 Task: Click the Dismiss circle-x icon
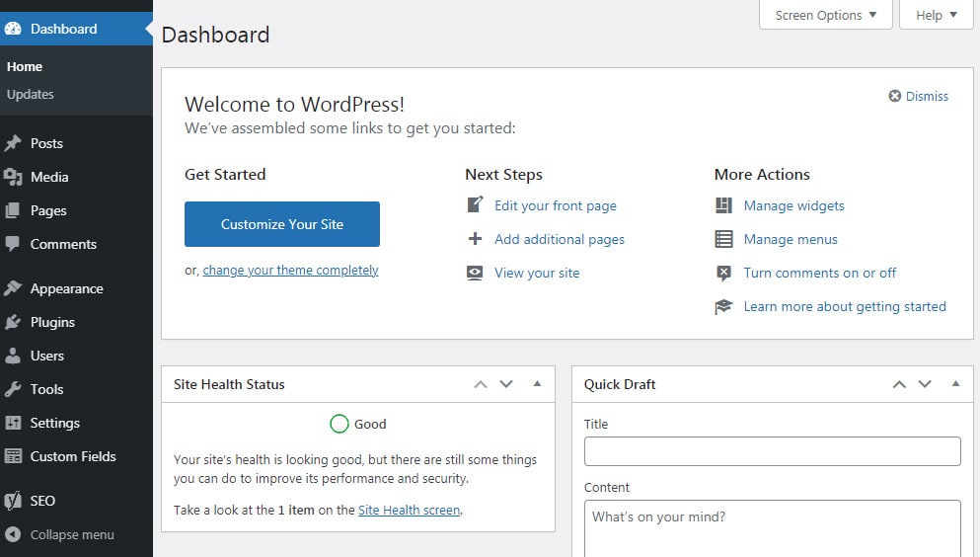pyautogui.click(x=895, y=96)
